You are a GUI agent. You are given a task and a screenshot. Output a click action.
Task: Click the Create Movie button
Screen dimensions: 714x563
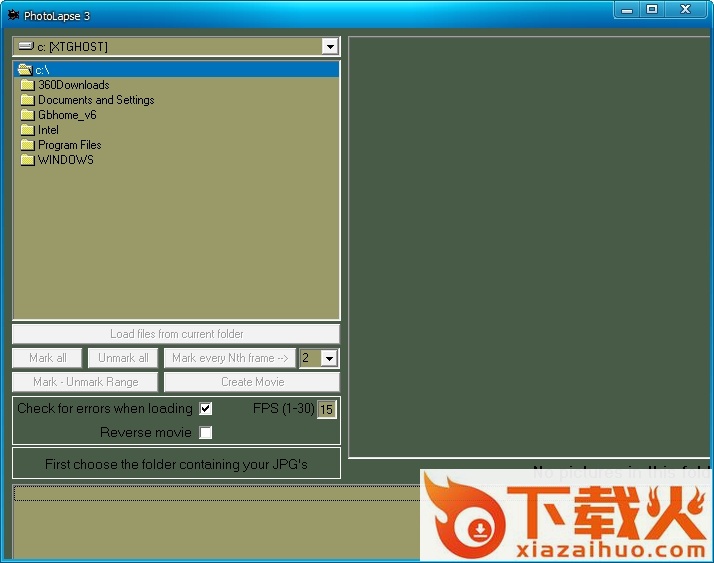click(252, 382)
